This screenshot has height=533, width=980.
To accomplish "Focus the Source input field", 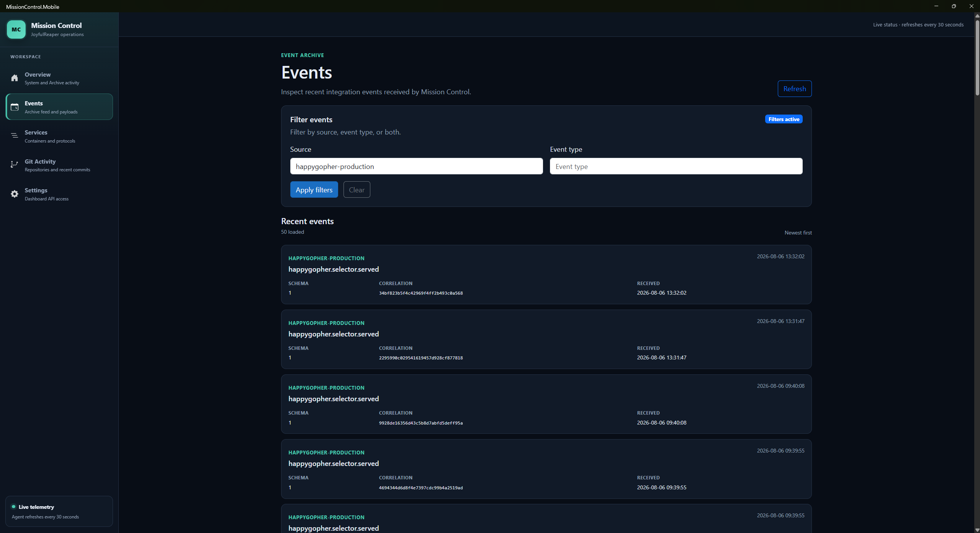I will tap(416, 166).
